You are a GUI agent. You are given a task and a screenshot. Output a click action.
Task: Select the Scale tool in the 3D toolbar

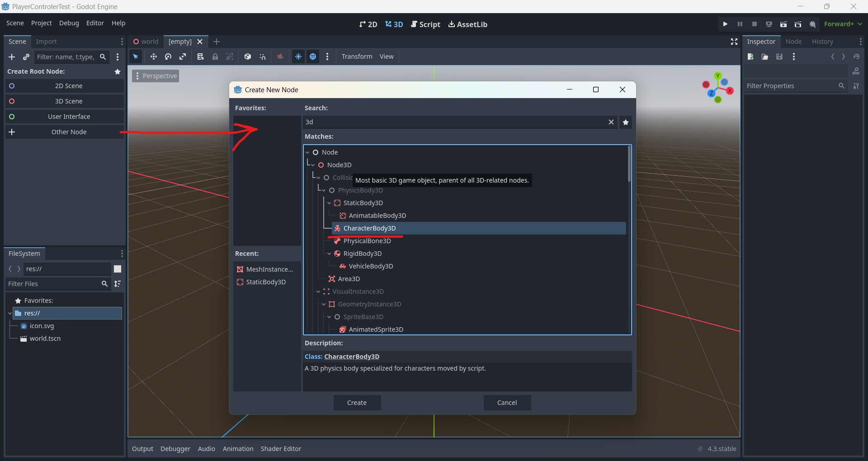coord(183,56)
